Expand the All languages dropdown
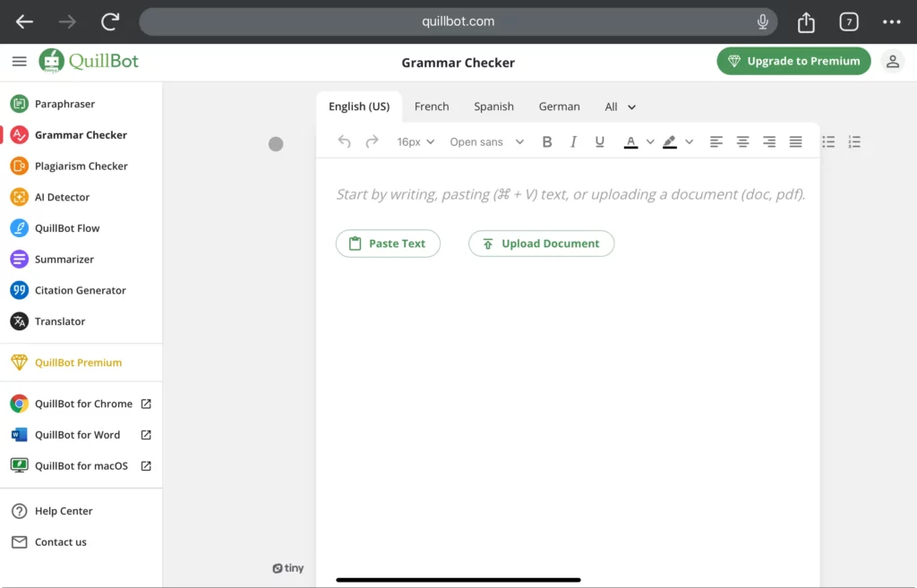 pyautogui.click(x=620, y=107)
